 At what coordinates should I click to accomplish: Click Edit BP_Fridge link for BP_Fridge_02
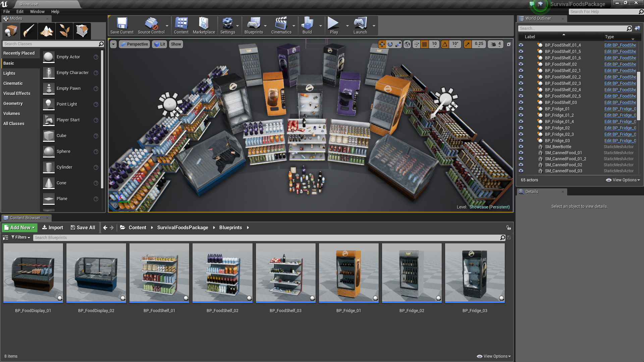[x=620, y=128]
